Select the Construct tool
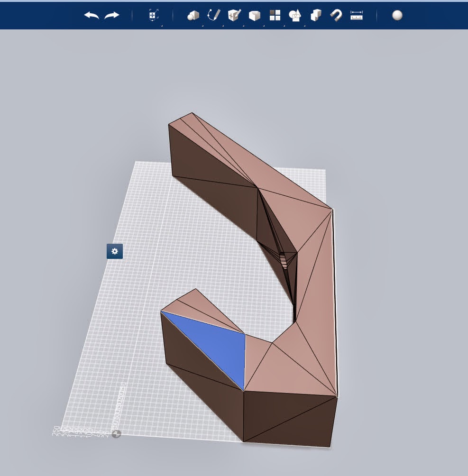This screenshot has width=468, height=476. click(234, 16)
